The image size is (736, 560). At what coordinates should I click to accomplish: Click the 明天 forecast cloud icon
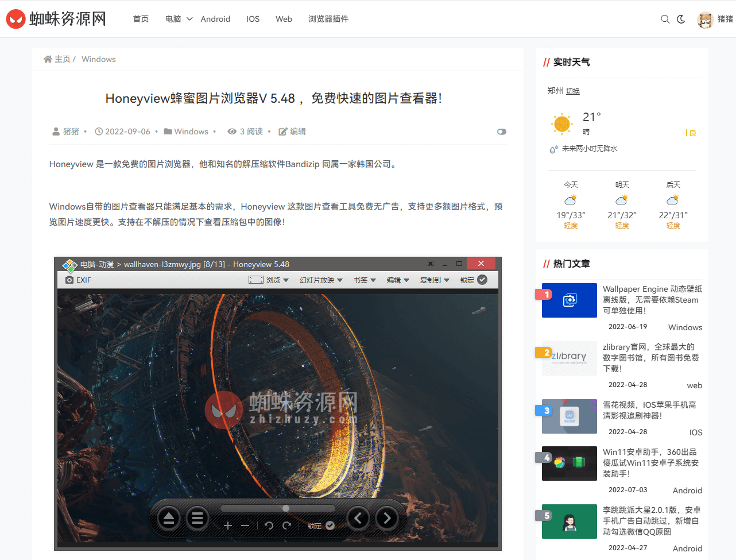pos(622,200)
